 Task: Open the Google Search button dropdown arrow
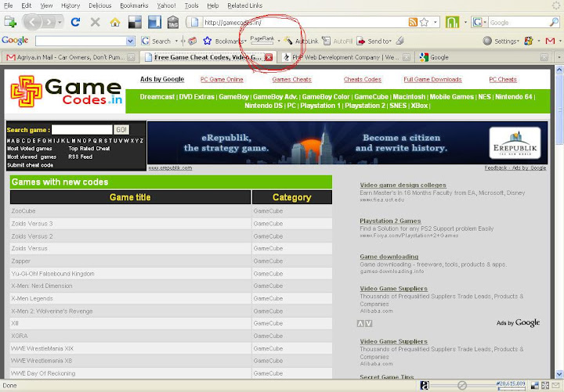[176, 41]
